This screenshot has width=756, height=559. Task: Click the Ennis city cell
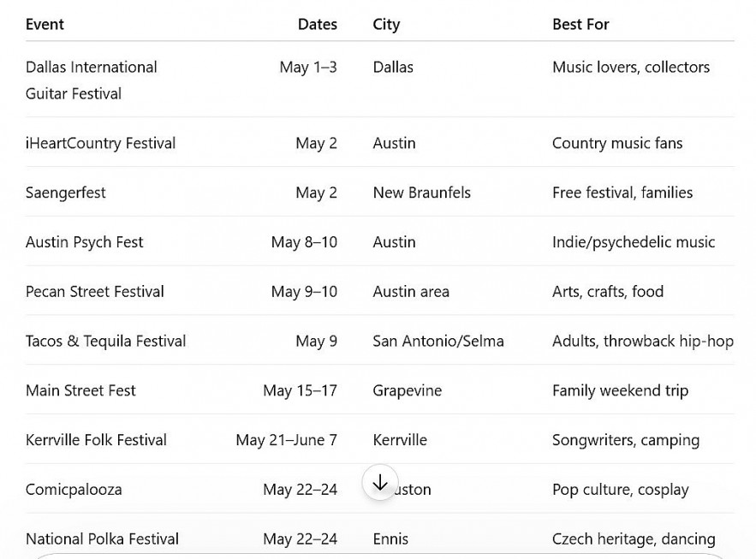(390, 539)
